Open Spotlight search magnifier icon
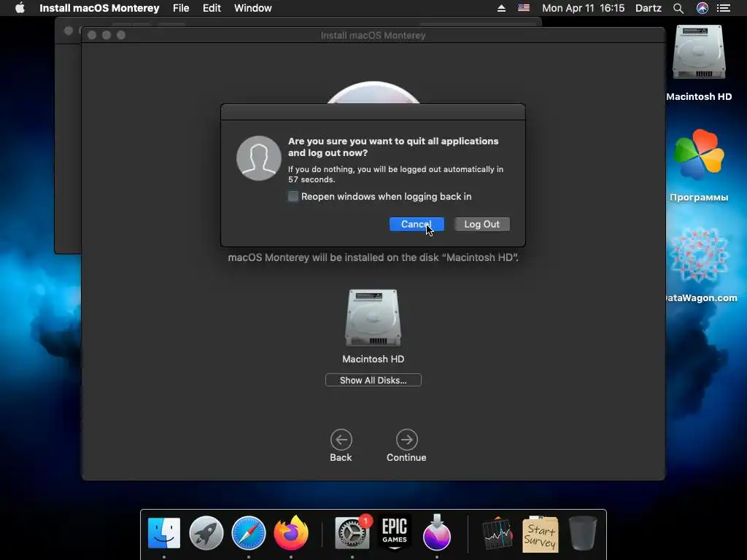The image size is (747, 560). (x=678, y=8)
